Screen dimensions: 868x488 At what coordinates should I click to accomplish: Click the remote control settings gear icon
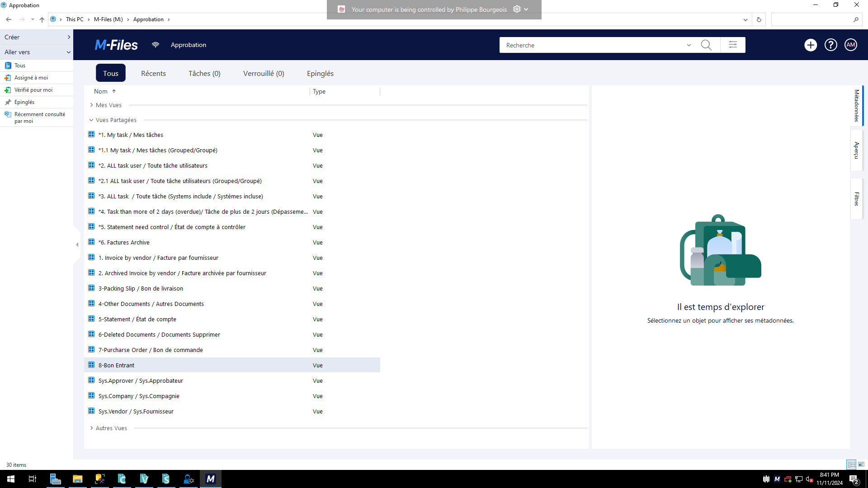point(517,9)
